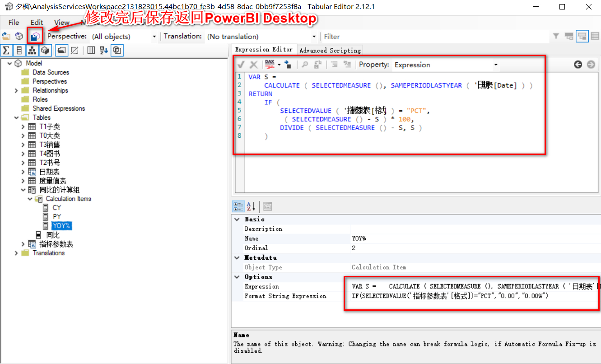The width and height of the screenshot is (601, 364).
Task: Select the PY calculation item
Action: (x=56, y=216)
